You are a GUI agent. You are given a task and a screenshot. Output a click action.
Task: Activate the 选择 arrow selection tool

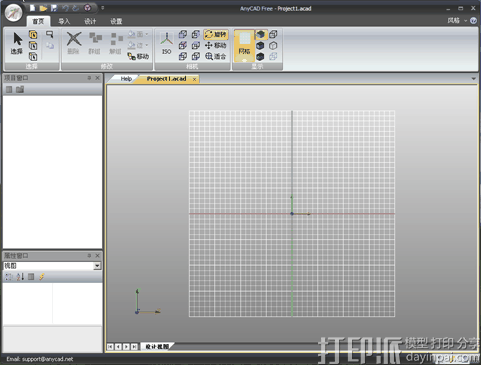(x=17, y=43)
